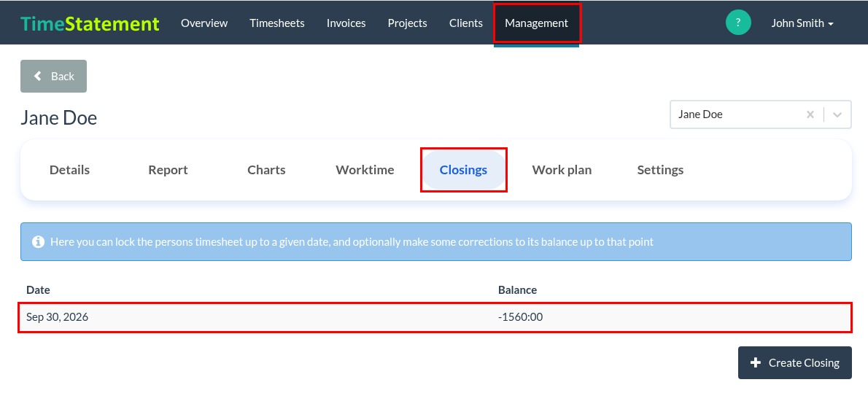Open the Overview menu item
868x393 pixels.
pos(204,23)
